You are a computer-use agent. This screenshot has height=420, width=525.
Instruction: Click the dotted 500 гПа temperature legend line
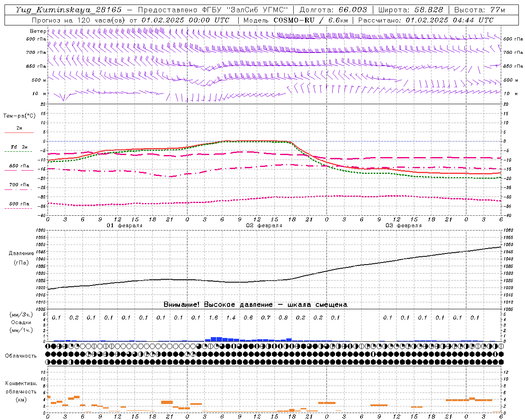pyautogui.click(x=18, y=208)
